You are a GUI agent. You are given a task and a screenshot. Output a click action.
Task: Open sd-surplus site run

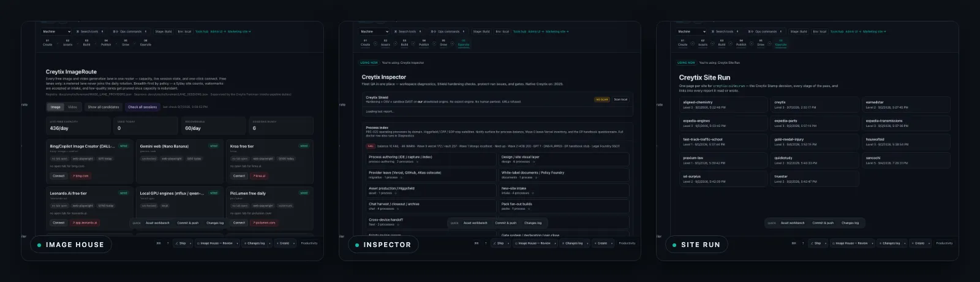point(723,178)
